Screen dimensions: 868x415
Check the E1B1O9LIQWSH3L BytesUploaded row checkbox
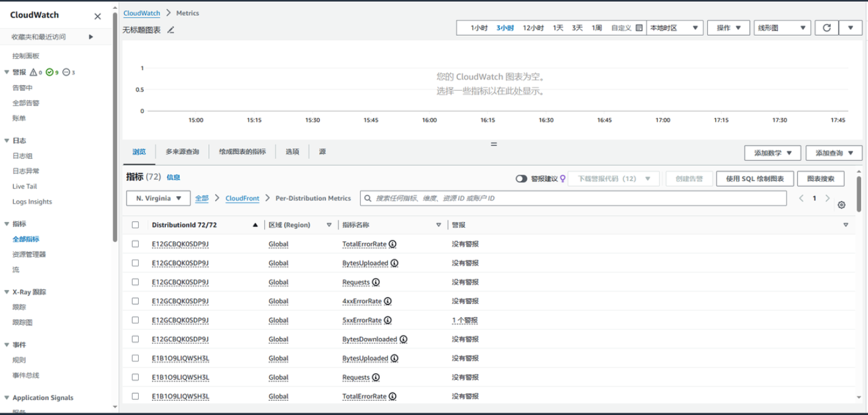(135, 358)
